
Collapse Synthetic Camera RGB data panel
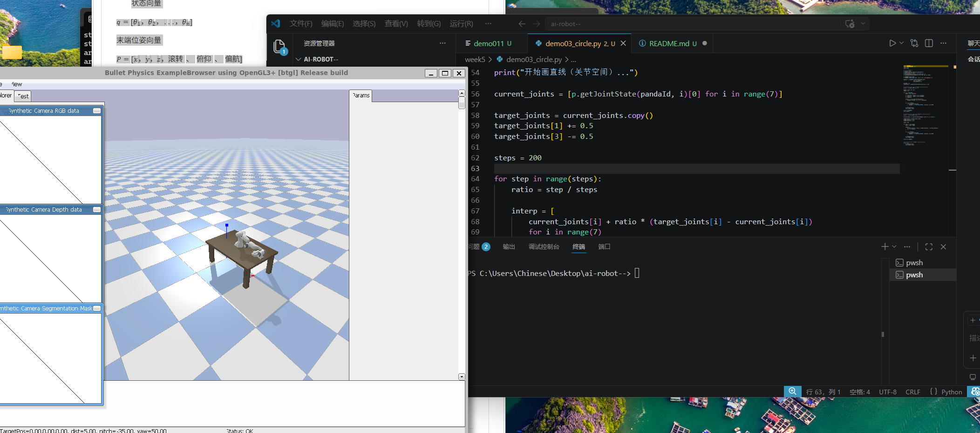[x=97, y=111]
